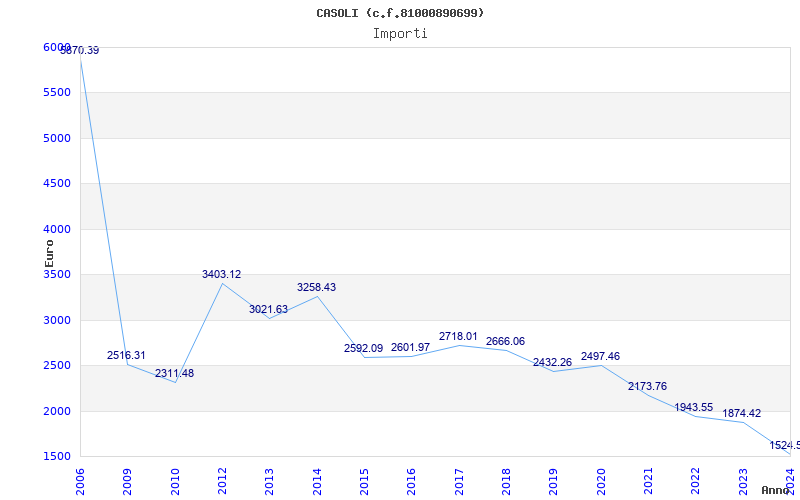The image size is (800, 500).
Task: Click the 2023 x-axis tick
Action: click(743, 482)
